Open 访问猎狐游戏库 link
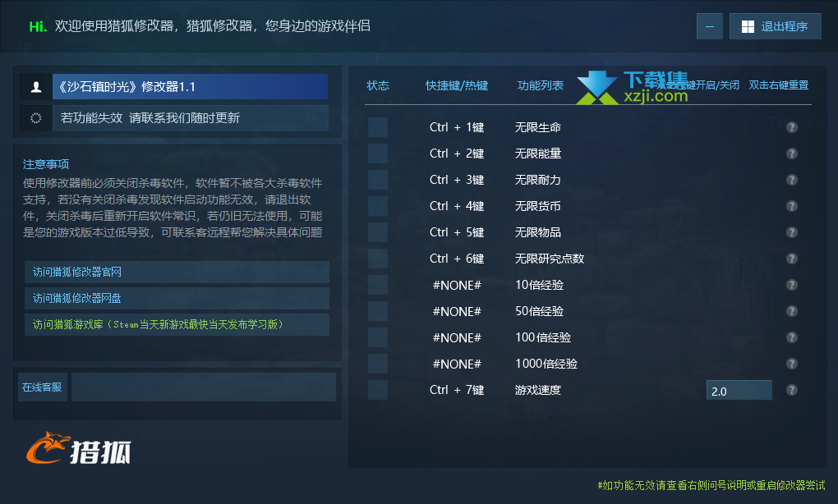The height and width of the screenshot is (504, 838). 177,324
